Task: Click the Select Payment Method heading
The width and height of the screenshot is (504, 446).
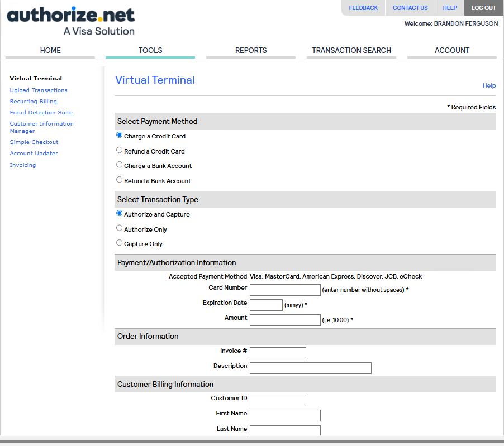Action: click(x=157, y=121)
